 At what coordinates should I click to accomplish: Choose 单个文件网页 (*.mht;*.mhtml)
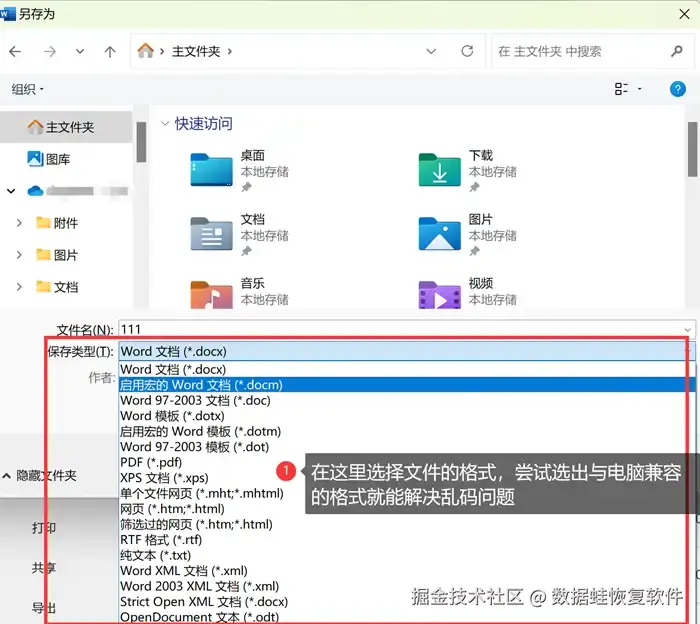pos(202,493)
